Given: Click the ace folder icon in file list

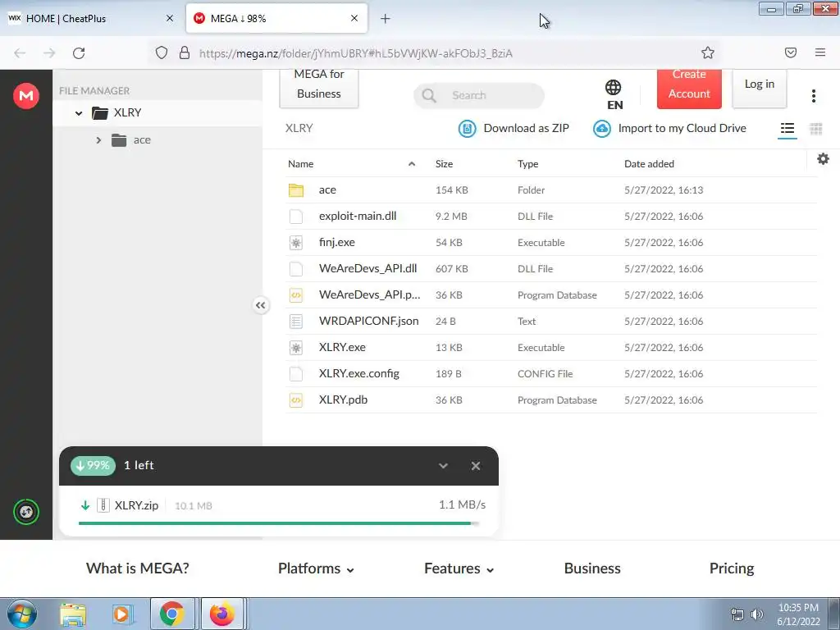Looking at the screenshot, I should [295, 190].
